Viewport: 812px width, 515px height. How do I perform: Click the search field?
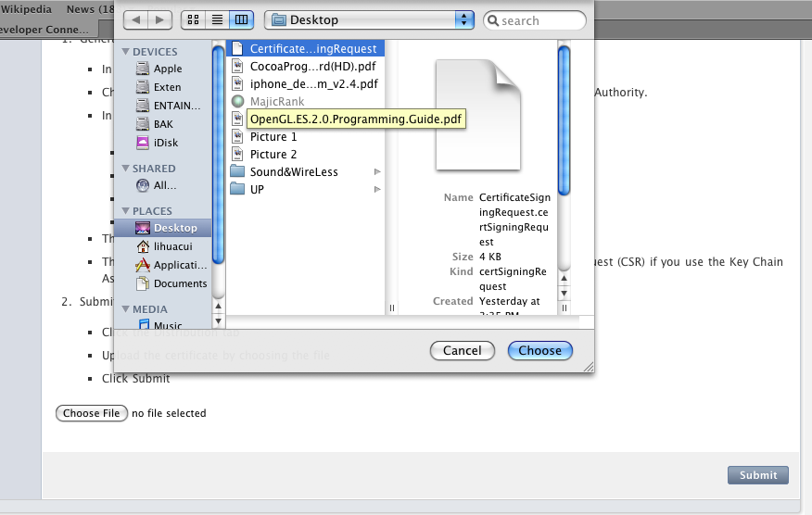click(535, 20)
